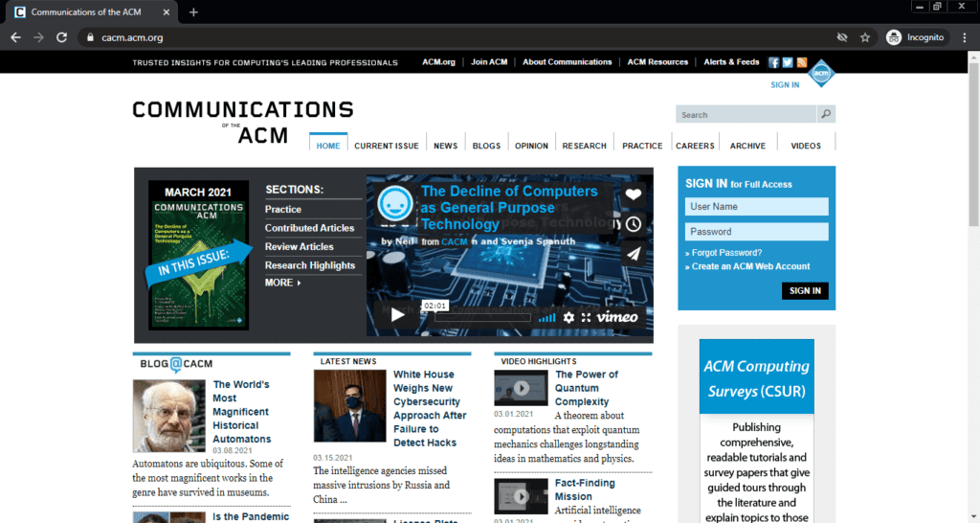Add video to Watch Later clock icon
Image resolution: width=980 pixels, height=523 pixels.
coord(634,224)
